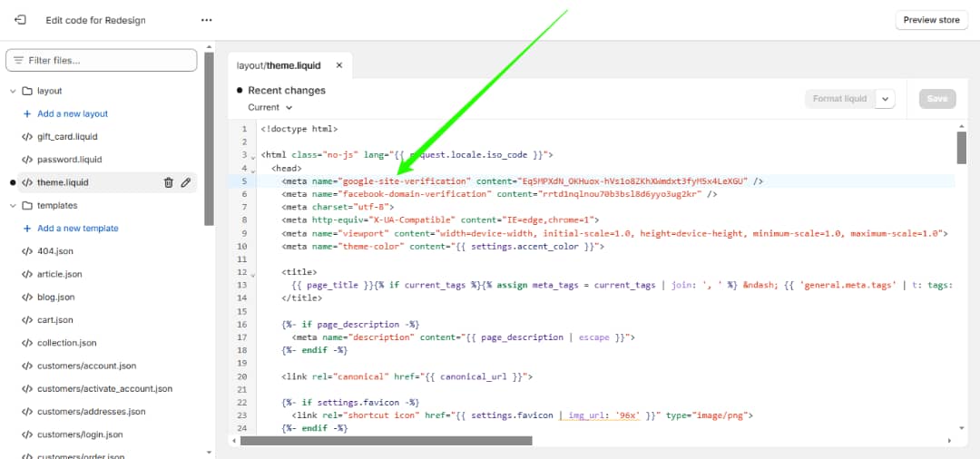The image size is (980, 459).
Task: Click editor scroll right arrow
Action: click(949, 441)
